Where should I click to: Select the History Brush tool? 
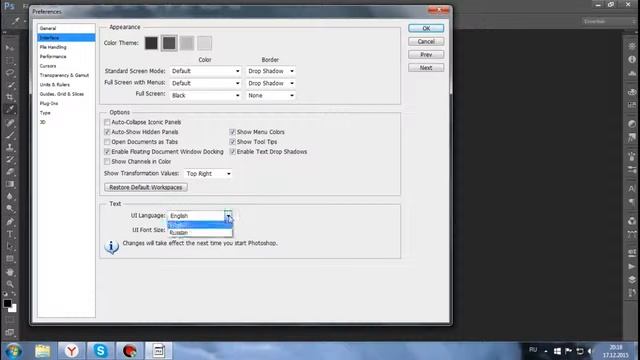click(10, 160)
